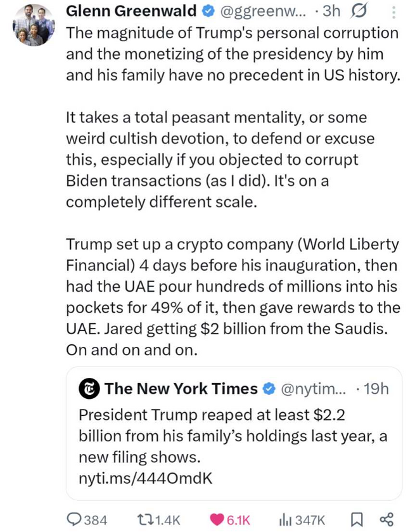
Task: Open the @ggreenw... handle link
Action: 263,11
